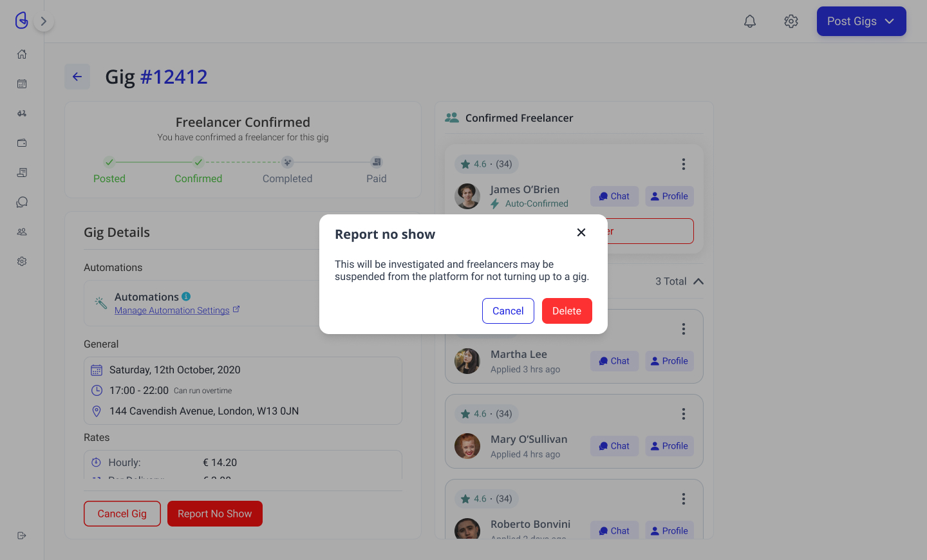Go back with the arrow button

coord(77,77)
